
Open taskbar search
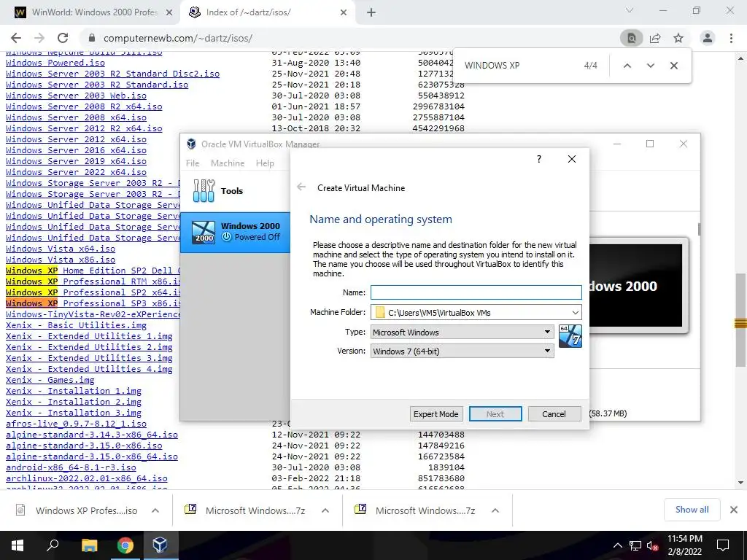(53, 545)
